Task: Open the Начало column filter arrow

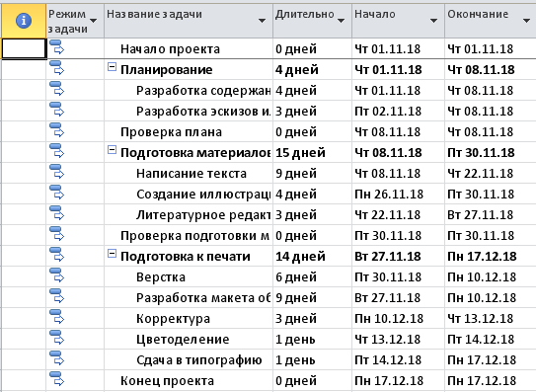Action: [433, 21]
